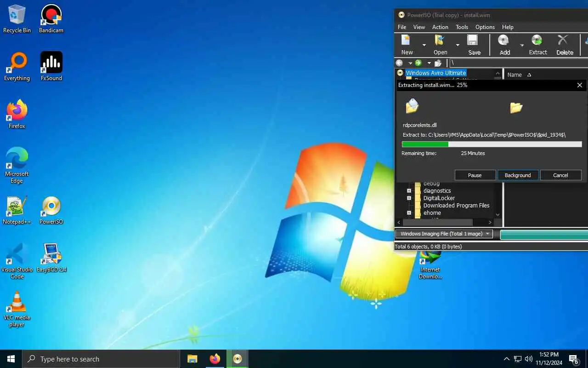Open the Everything desktop shortcut
The width and height of the screenshot is (588, 368).
click(x=17, y=67)
